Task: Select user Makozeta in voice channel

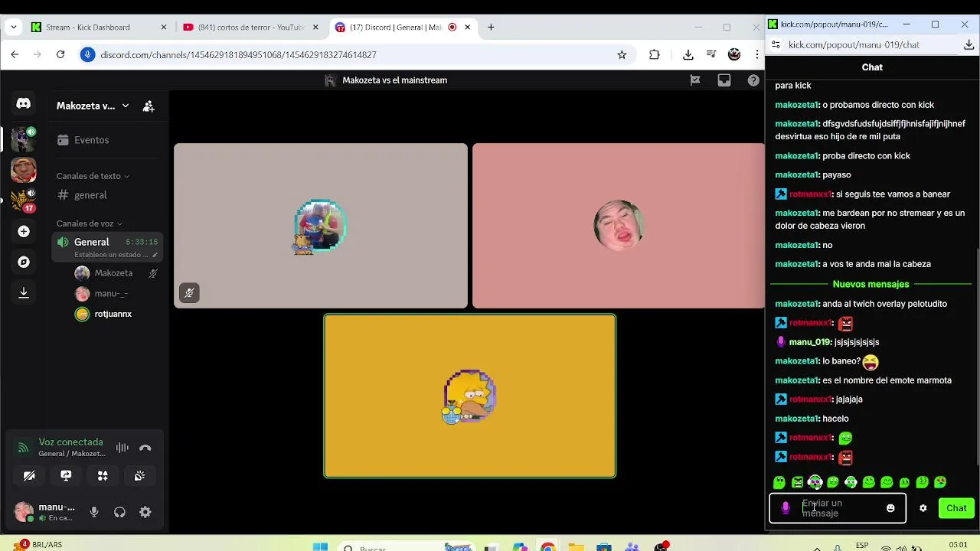Action: pos(113,273)
